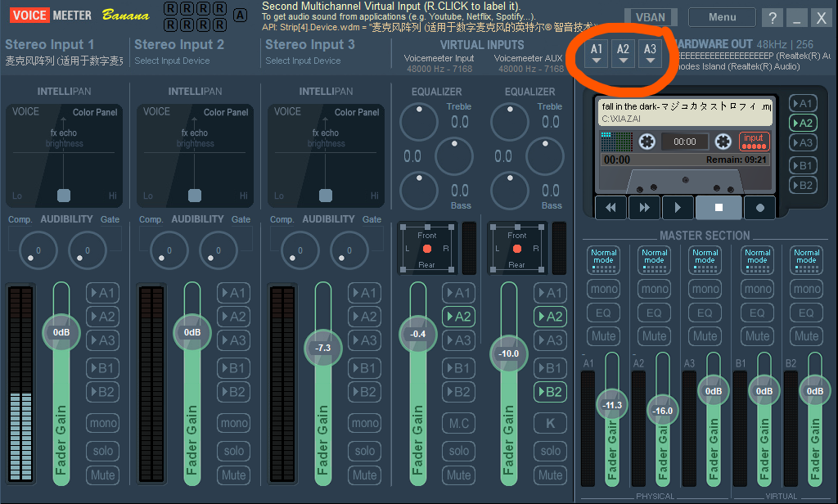Image resolution: width=838 pixels, height=504 pixels.
Task: Enable EQ on master A1 bus
Action: 603,313
